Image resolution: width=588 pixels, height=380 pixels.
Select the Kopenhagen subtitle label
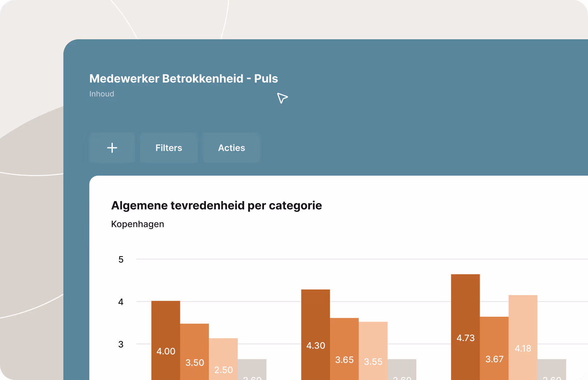click(x=137, y=224)
